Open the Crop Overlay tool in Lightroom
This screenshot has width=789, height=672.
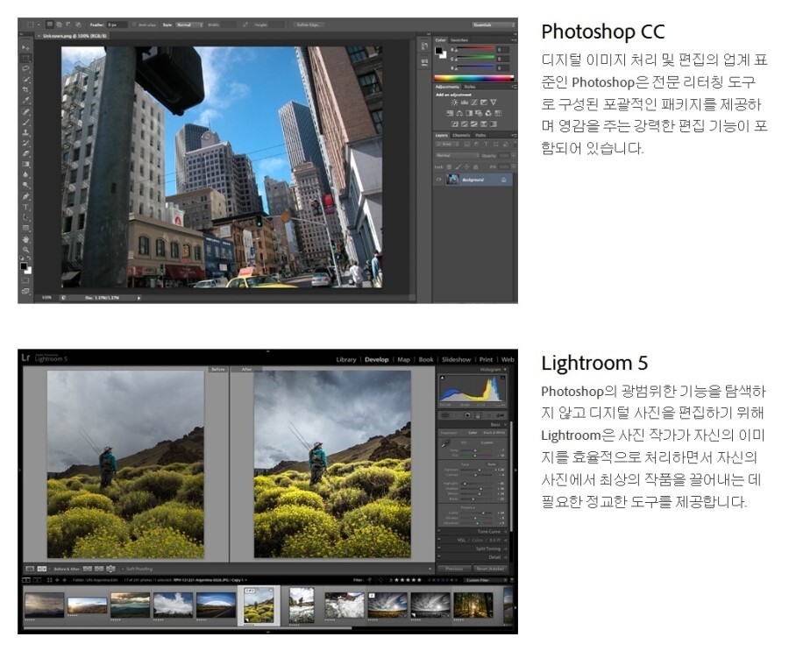tap(445, 415)
